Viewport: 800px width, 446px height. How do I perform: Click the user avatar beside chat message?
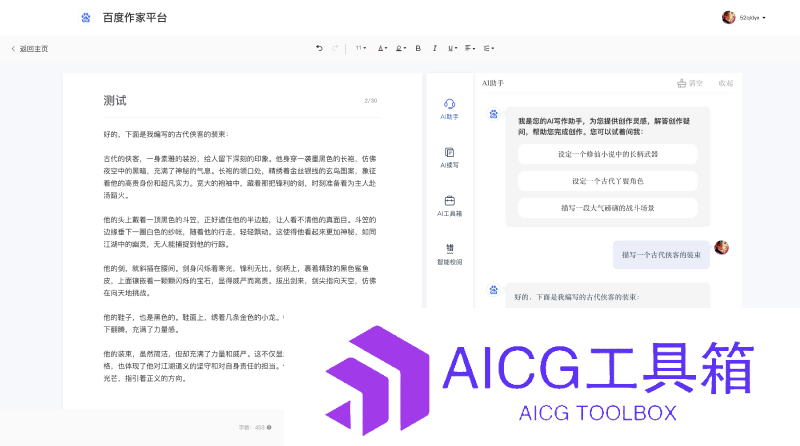point(721,247)
